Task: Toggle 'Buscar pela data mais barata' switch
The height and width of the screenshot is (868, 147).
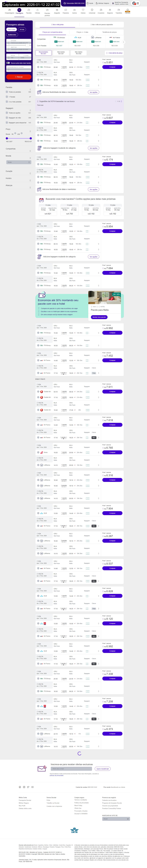Action: coord(8,63)
